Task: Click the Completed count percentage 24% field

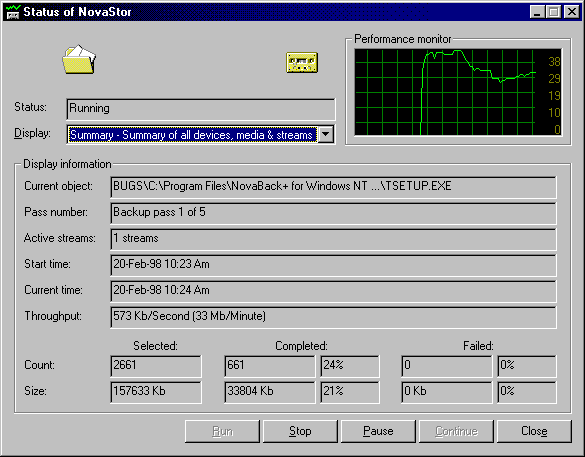Action: (350, 366)
